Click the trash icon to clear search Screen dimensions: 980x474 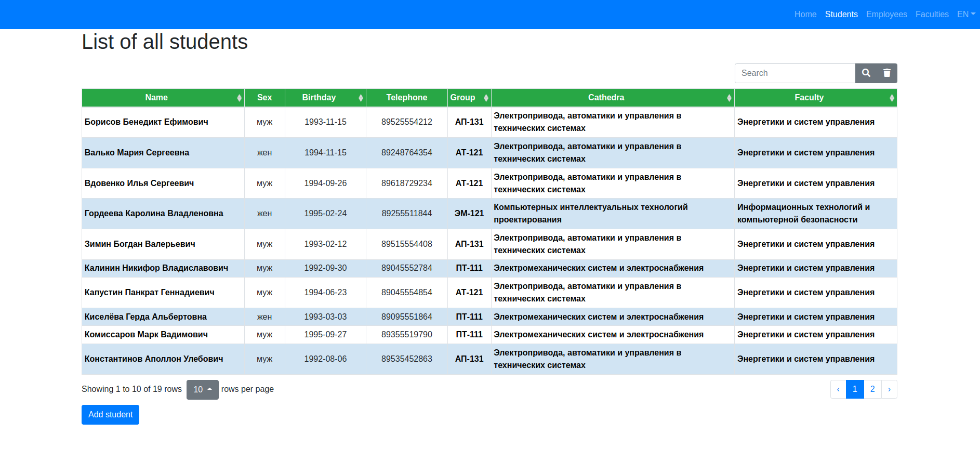pyautogui.click(x=887, y=73)
